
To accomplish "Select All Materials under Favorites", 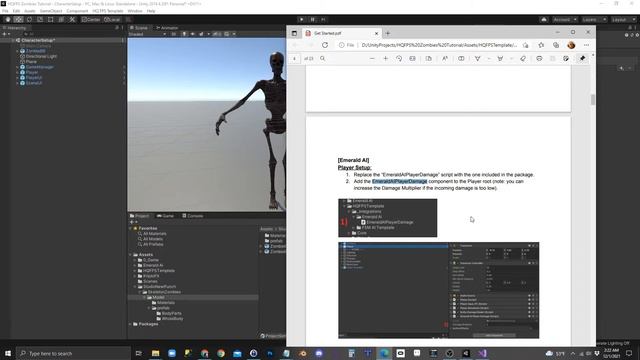I will tap(154, 233).
